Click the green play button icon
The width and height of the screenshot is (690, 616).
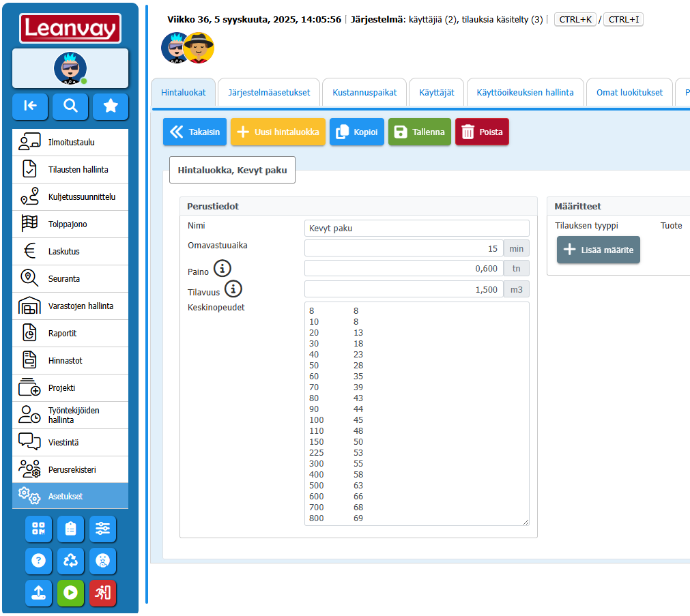[70, 593]
